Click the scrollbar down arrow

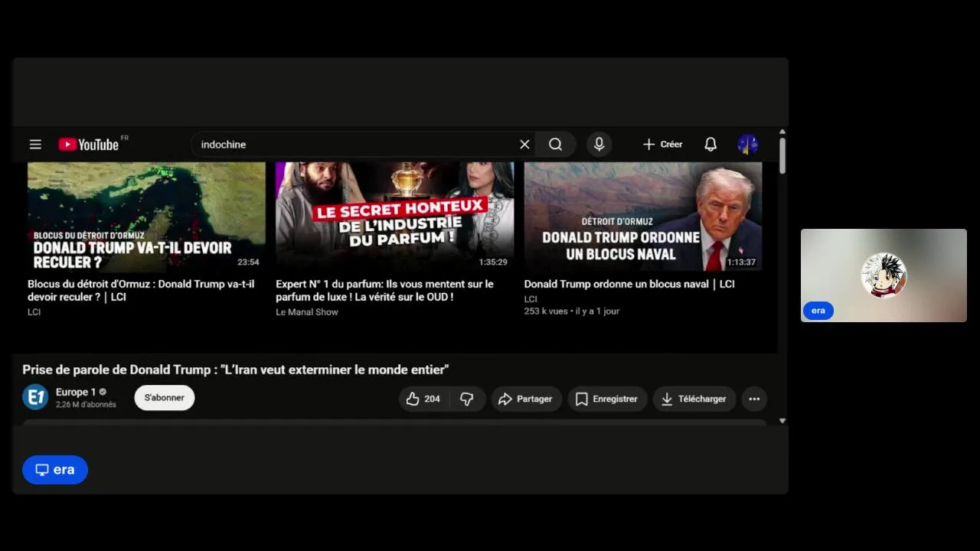(782, 421)
